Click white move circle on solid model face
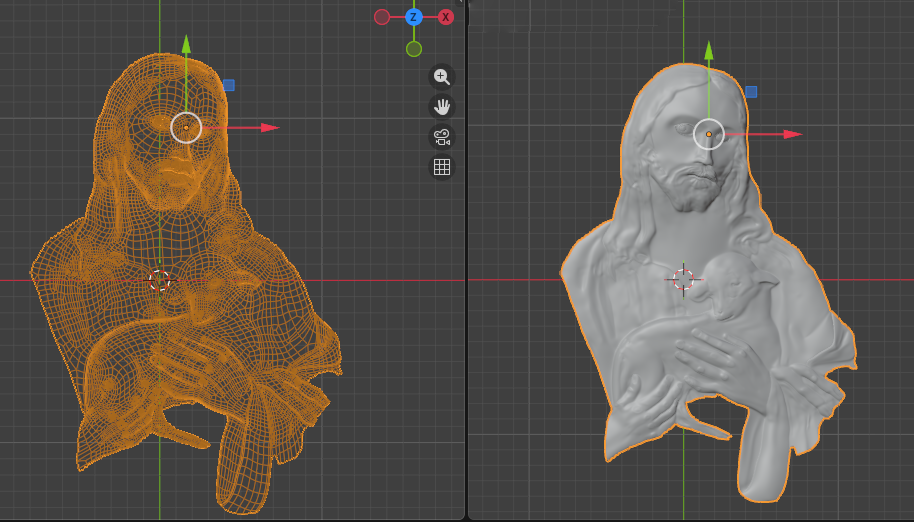 709,134
